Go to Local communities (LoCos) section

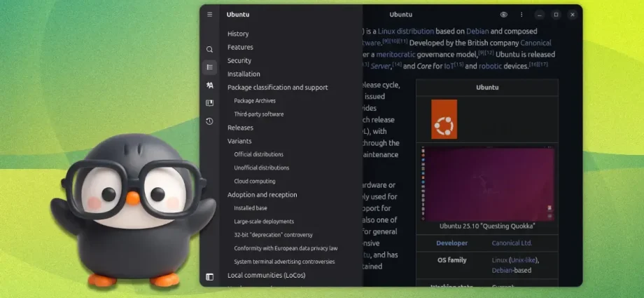pos(266,275)
